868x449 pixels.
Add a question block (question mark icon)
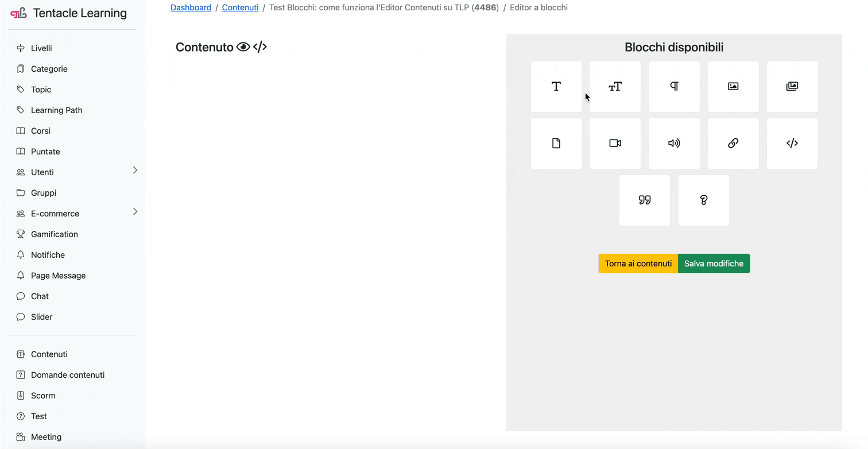click(703, 200)
